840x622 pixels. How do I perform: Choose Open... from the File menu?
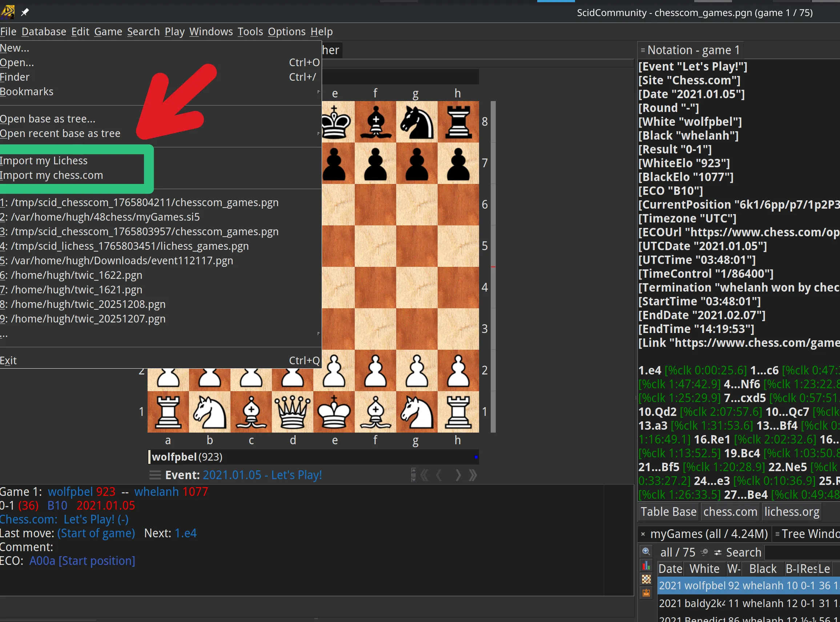point(160,63)
